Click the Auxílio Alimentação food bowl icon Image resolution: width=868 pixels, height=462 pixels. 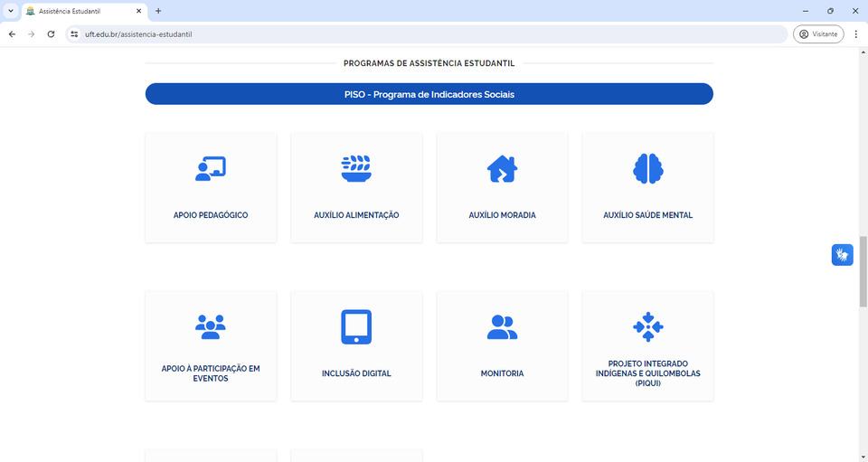point(356,169)
